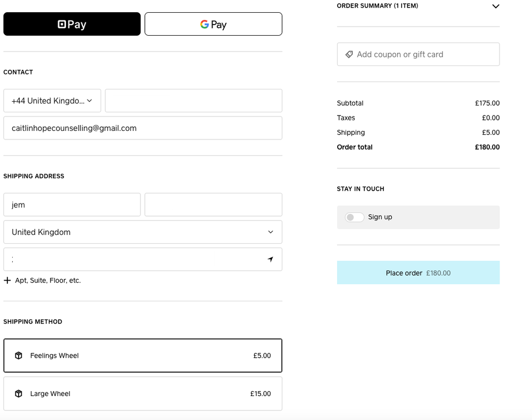Click the first name field containing jem
Screen dimensions: 532x420
pos(72,205)
